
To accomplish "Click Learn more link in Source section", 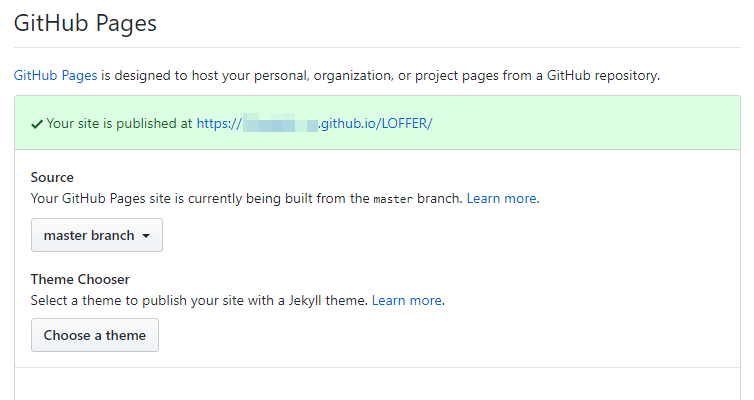I will click(x=502, y=198).
